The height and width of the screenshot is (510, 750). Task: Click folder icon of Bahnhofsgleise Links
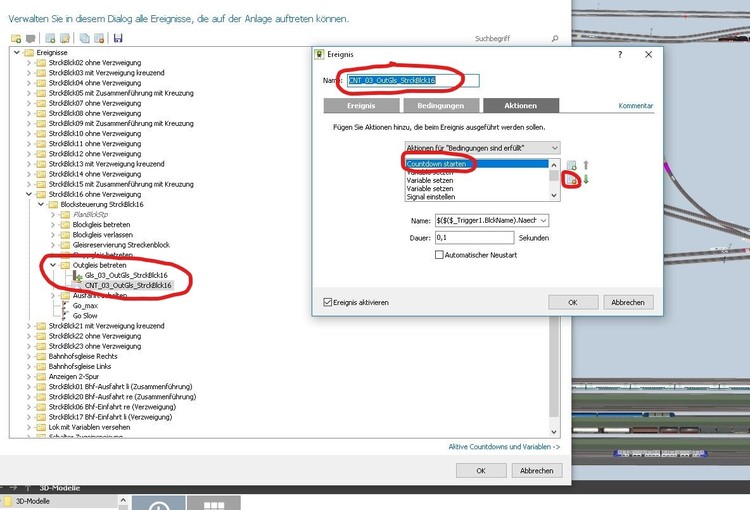(x=41, y=366)
